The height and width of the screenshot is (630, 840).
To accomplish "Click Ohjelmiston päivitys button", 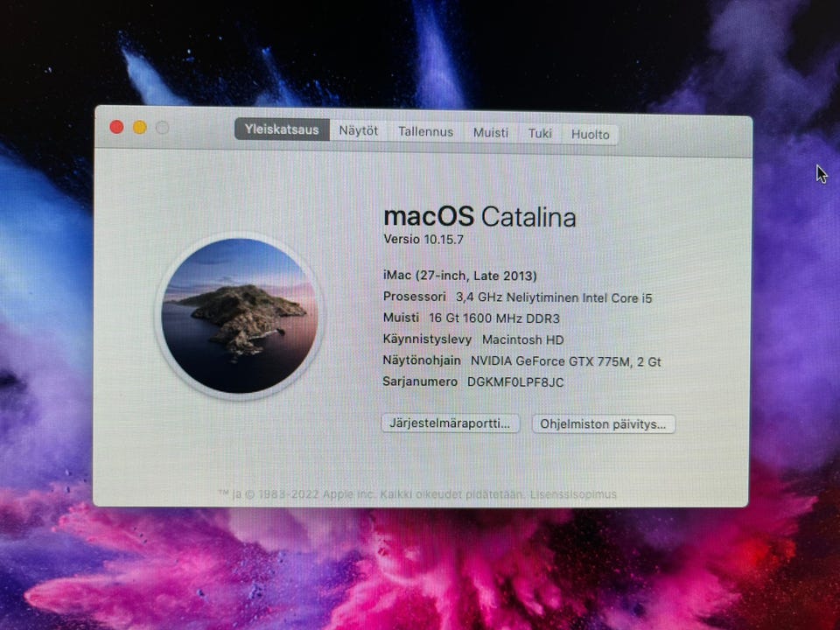I will pyautogui.click(x=603, y=424).
